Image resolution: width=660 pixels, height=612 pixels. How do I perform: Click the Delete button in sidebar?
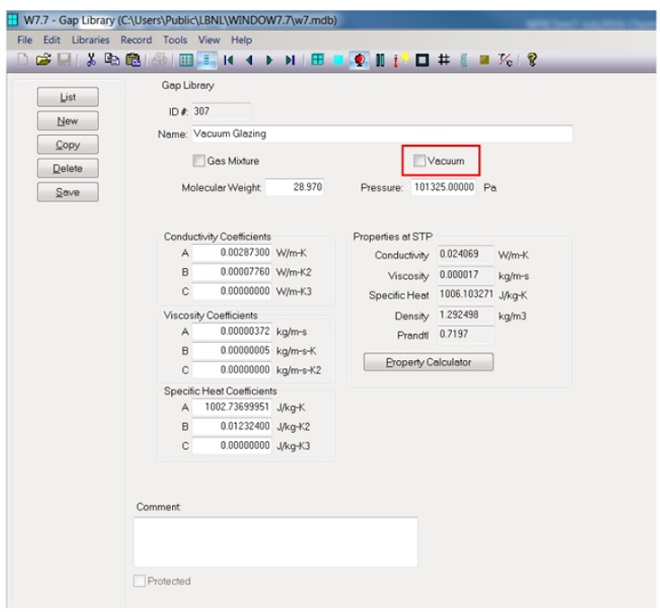(x=68, y=168)
